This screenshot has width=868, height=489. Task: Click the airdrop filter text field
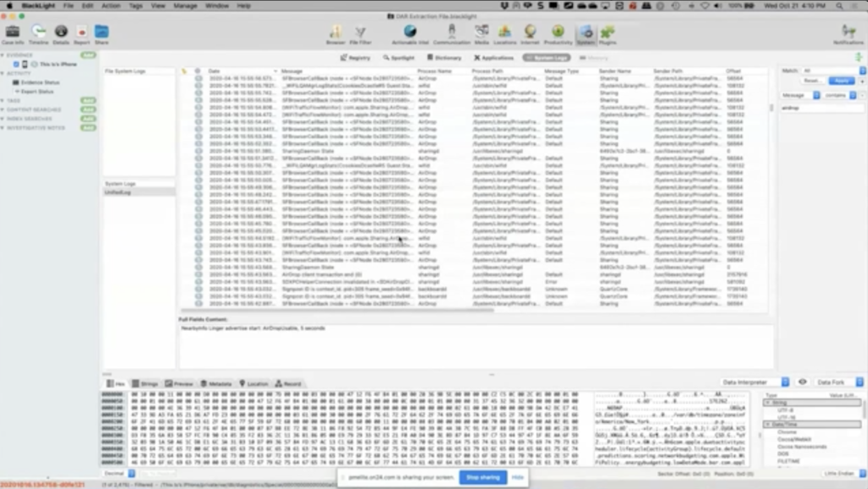click(822, 108)
